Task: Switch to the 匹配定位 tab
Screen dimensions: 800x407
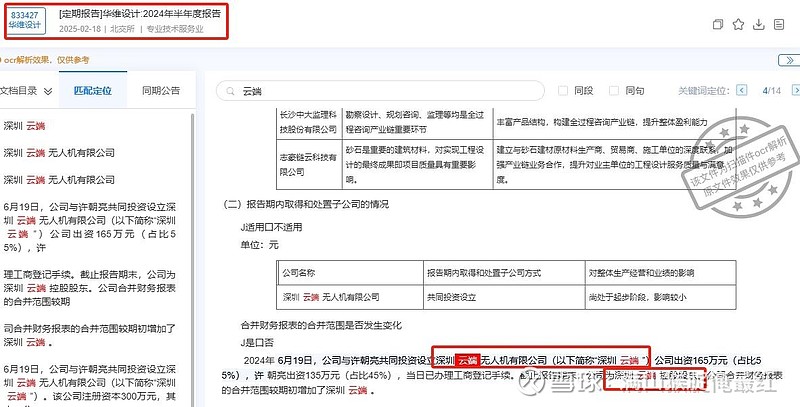Action: [x=93, y=91]
